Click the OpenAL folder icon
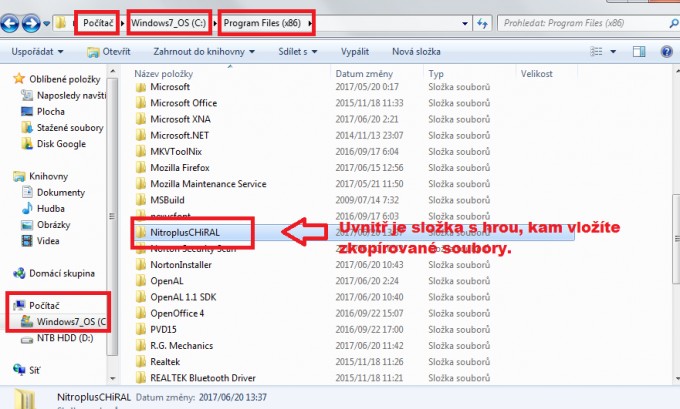 point(141,281)
